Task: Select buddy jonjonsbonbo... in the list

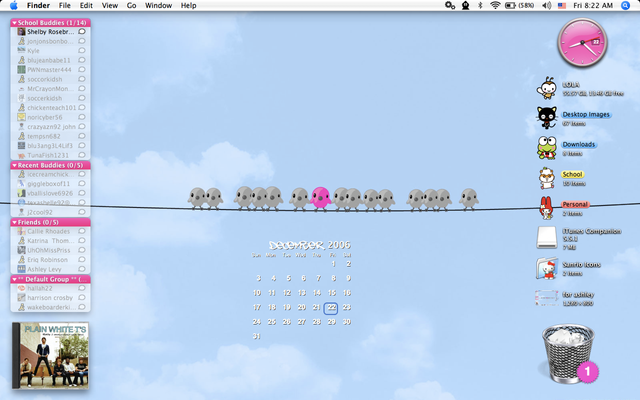Action: [x=51, y=41]
